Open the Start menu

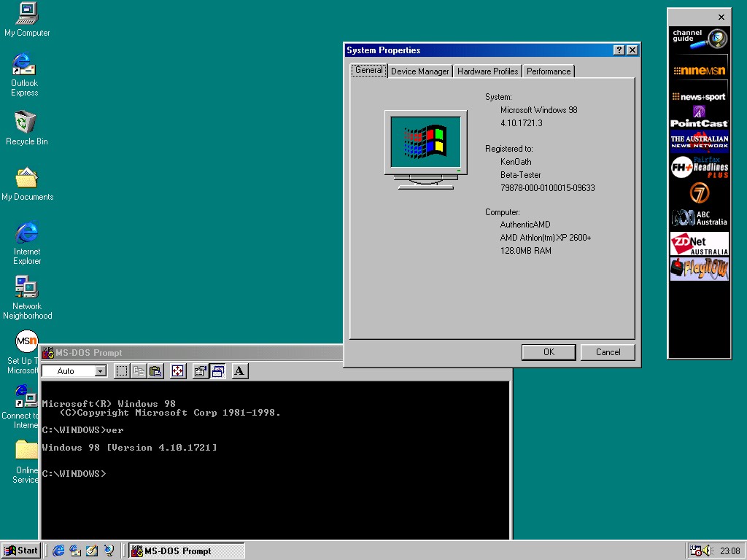(x=21, y=551)
